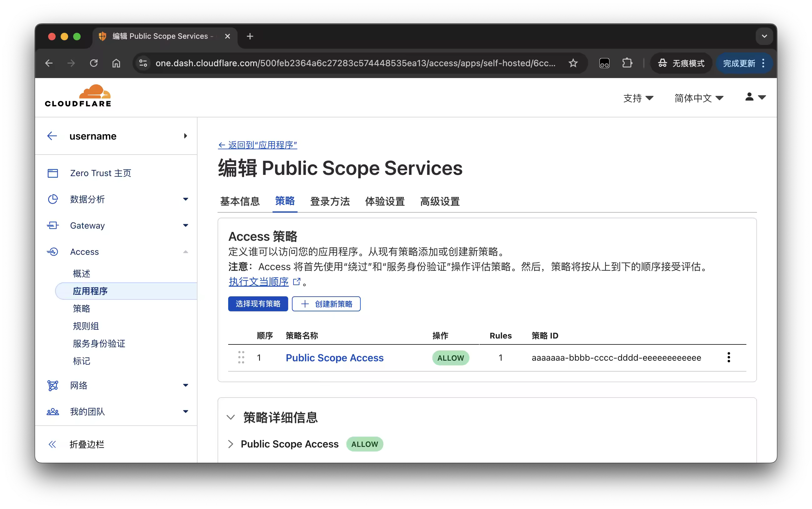Click the 创建新策略 button
The image size is (812, 509).
pyautogui.click(x=326, y=304)
